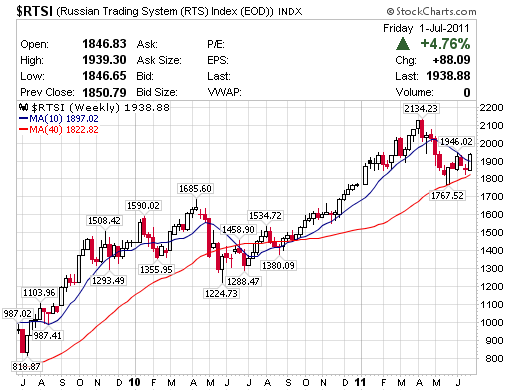Click the 818.87 lowest price label

click(x=26, y=366)
